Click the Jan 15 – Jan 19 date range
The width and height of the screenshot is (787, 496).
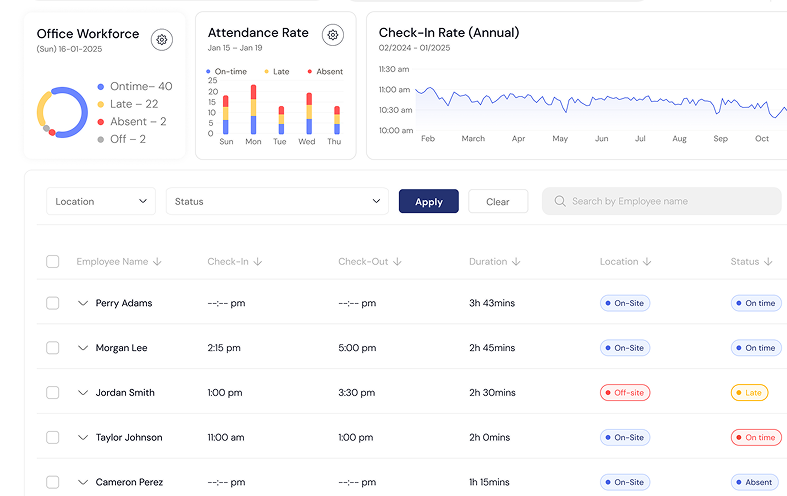coord(235,48)
